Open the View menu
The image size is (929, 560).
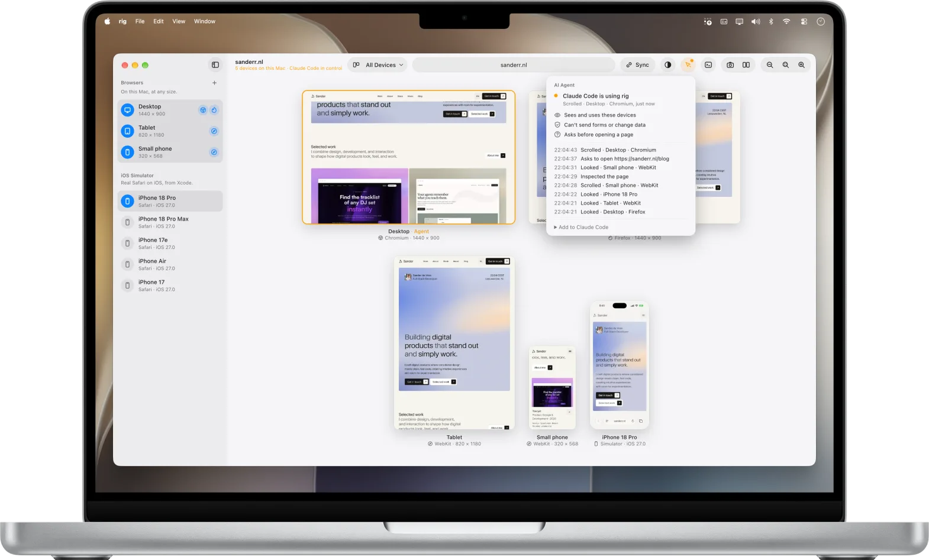(x=179, y=21)
